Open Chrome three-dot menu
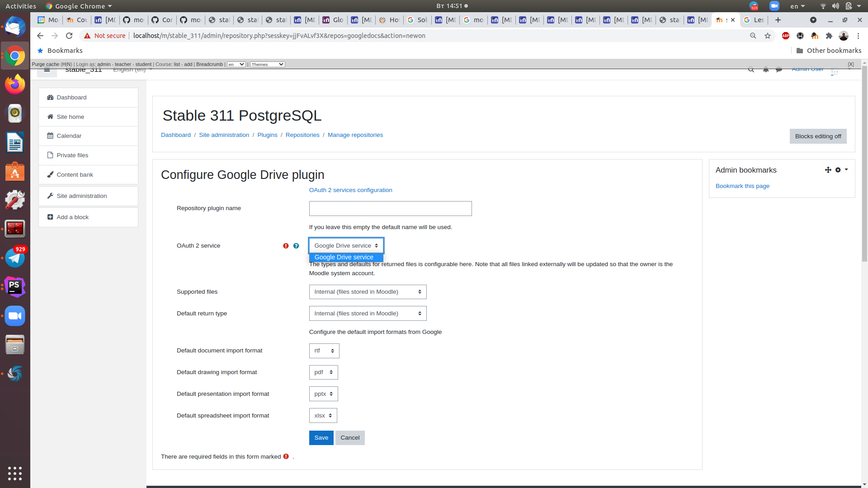868x488 pixels. (x=858, y=36)
